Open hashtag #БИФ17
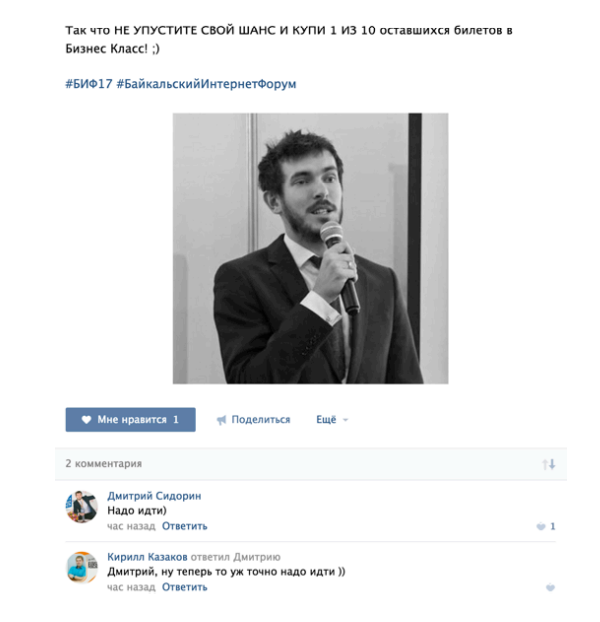 pos(89,84)
